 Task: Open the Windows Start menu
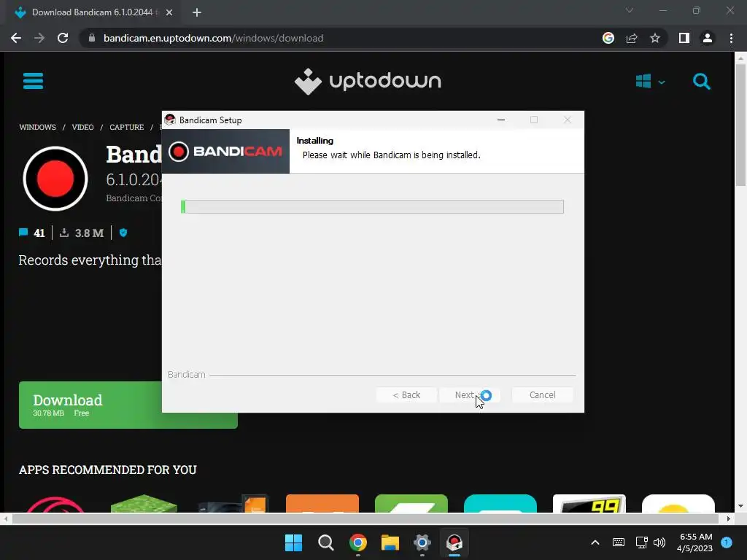pos(293,542)
